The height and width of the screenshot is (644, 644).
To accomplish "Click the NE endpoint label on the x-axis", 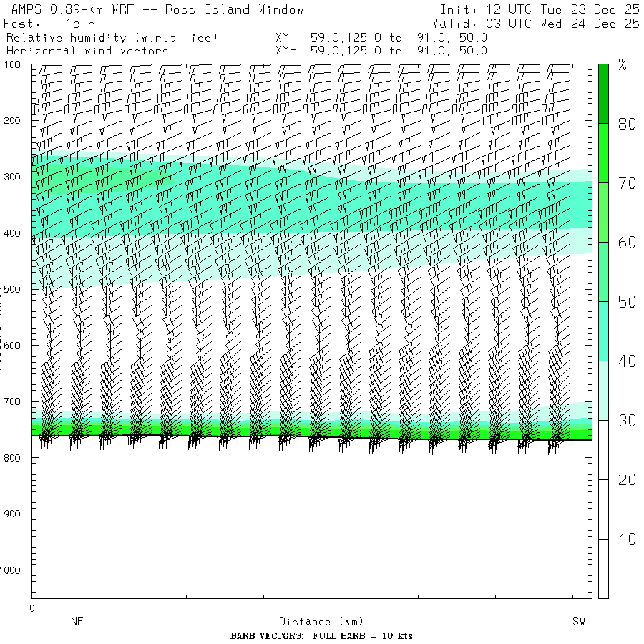I will 77,622.
